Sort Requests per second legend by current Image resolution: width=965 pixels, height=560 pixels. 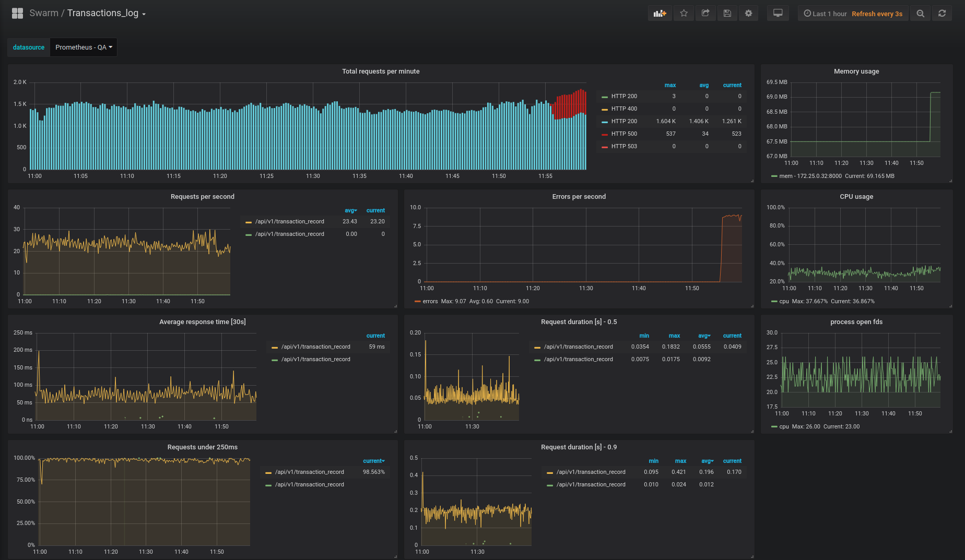[375, 211]
